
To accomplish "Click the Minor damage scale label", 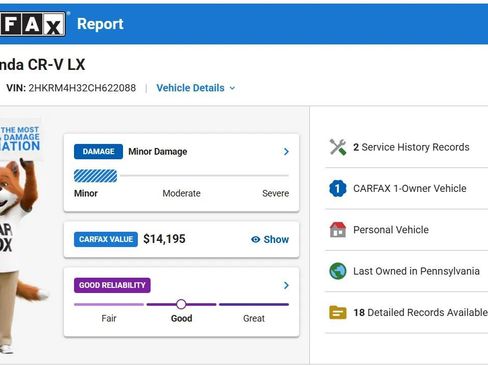I will [86, 193].
